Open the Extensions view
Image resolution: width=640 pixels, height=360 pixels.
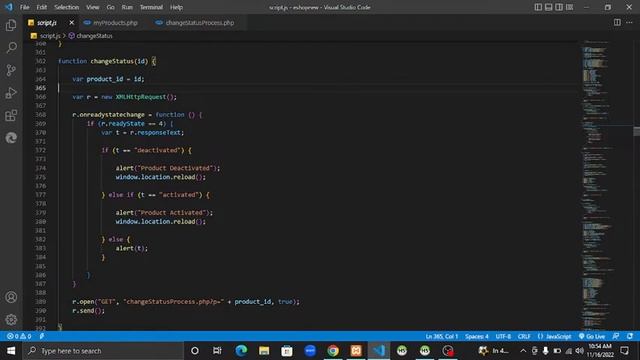point(11,116)
